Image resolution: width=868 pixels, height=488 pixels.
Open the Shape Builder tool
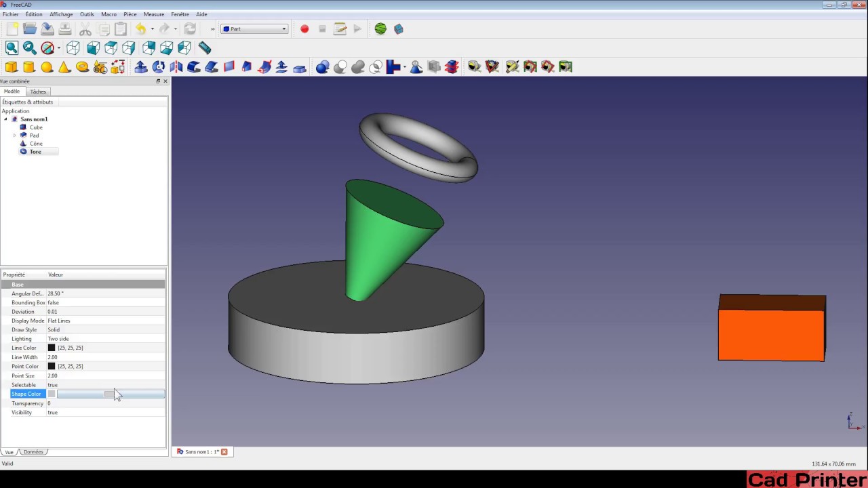(x=117, y=66)
